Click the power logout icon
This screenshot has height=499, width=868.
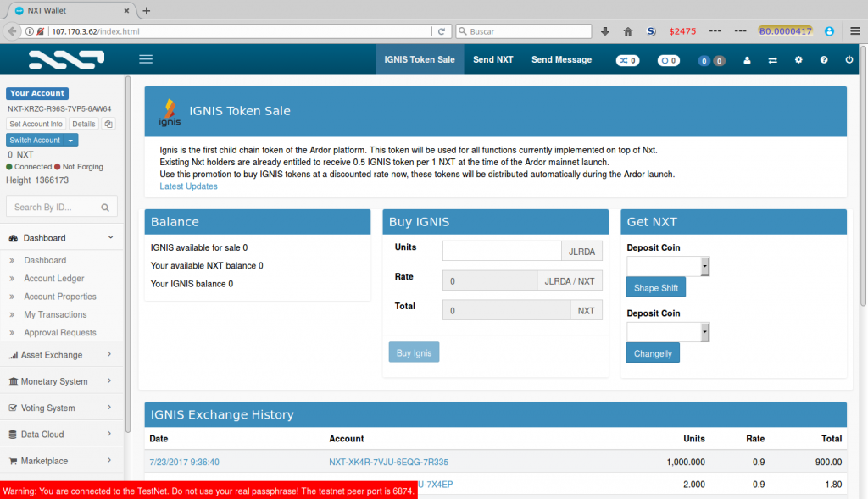(x=849, y=60)
